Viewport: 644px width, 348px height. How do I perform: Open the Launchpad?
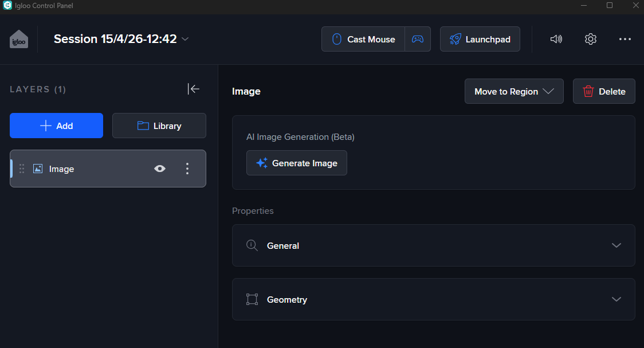pyautogui.click(x=480, y=39)
